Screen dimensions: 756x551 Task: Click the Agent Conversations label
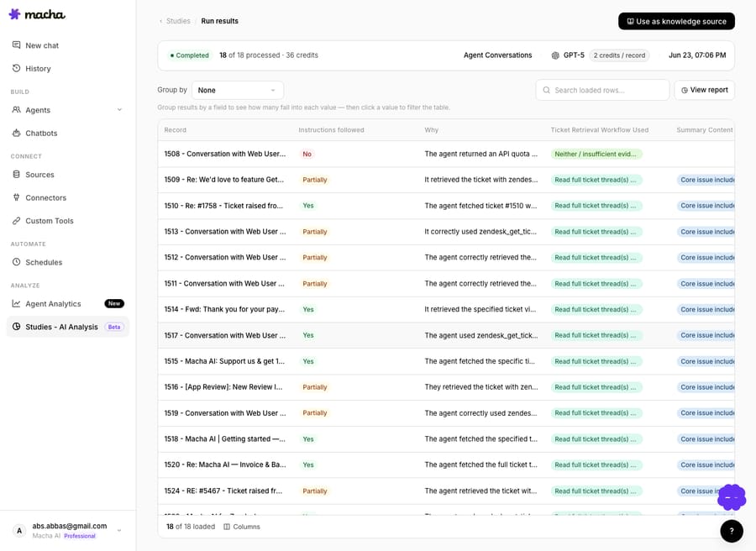point(497,55)
